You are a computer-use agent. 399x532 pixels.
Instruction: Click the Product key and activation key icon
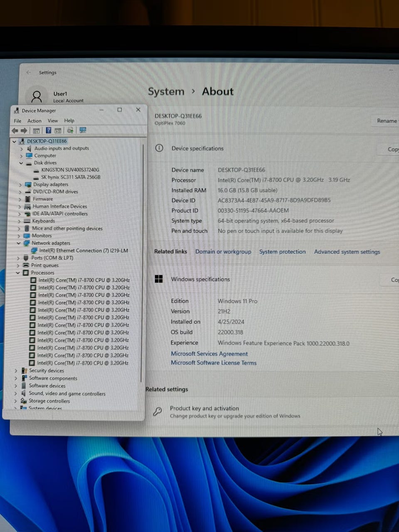coord(158,411)
